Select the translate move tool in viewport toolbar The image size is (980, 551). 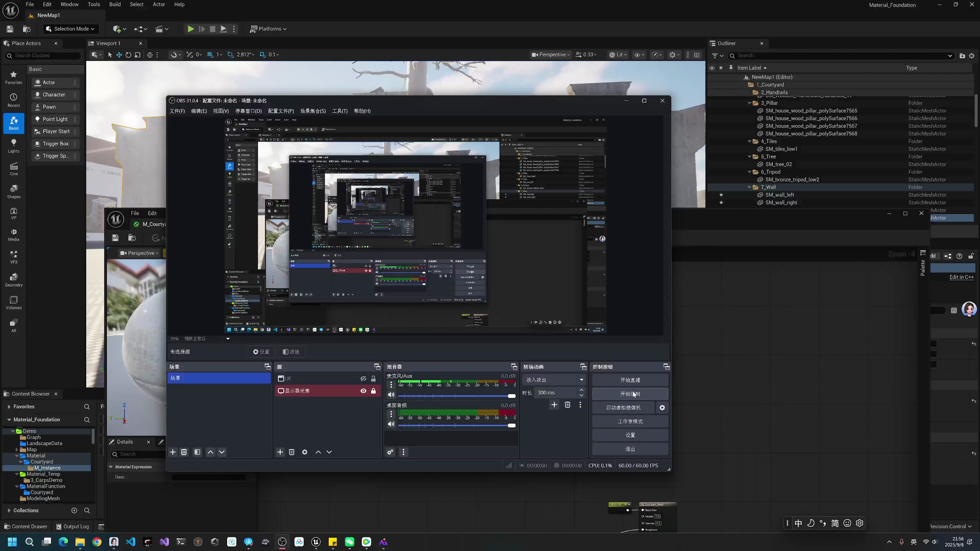(x=119, y=55)
